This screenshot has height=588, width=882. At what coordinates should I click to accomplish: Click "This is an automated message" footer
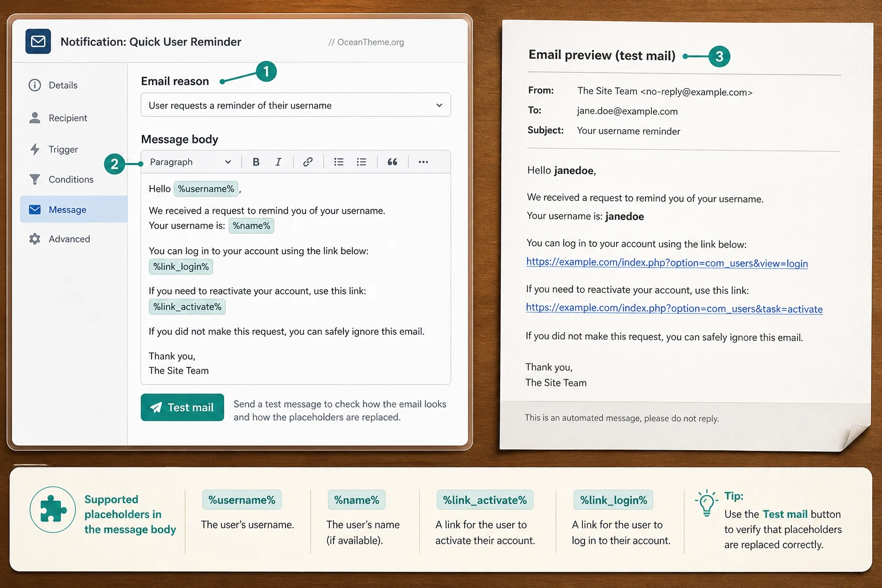622,418
